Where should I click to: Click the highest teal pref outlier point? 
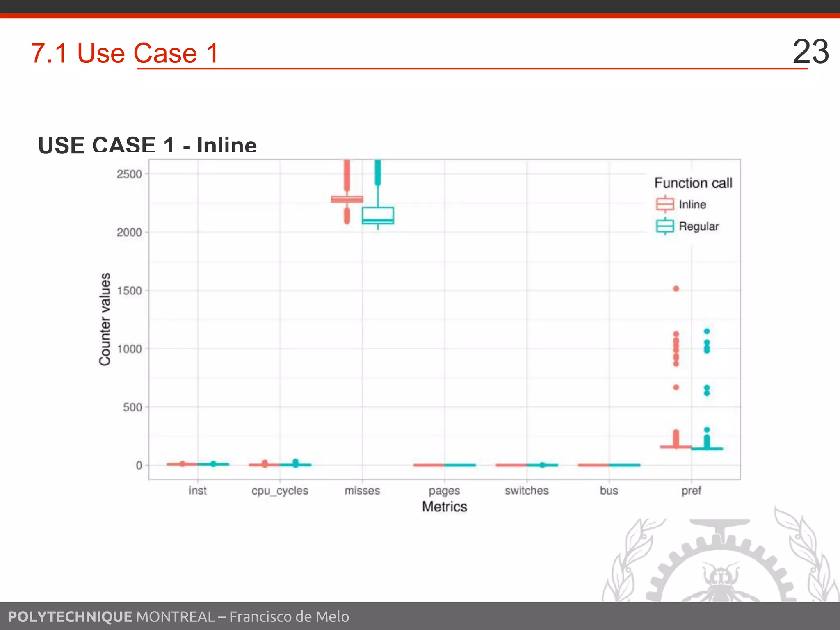(707, 331)
